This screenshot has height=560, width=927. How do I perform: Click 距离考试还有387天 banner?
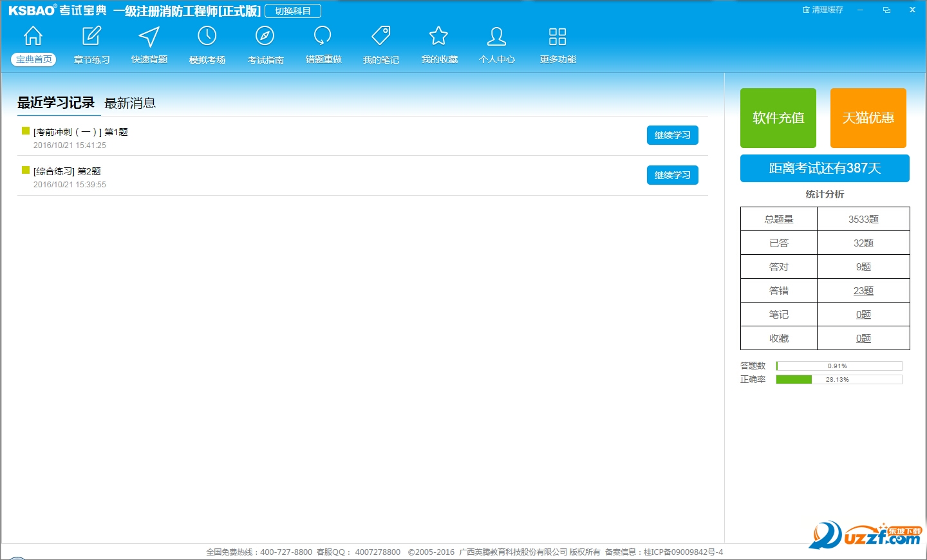click(825, 168)
